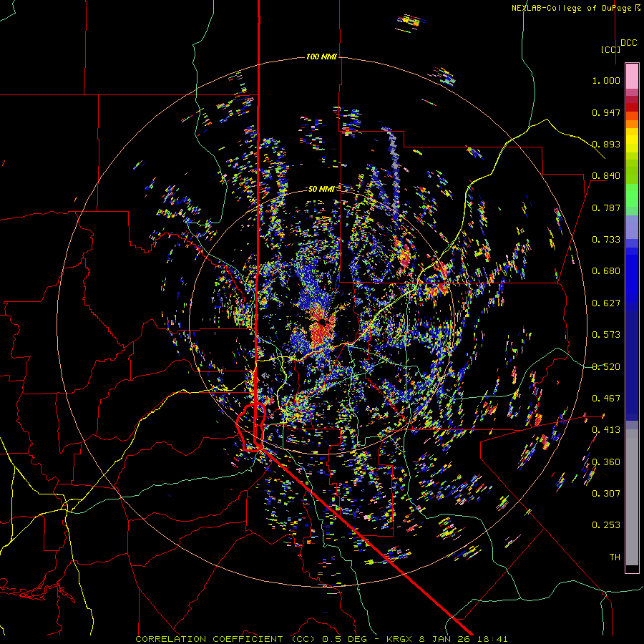This screenshot has width=644, height=644.
Task: Click the [CC] label above the scale
Action: tap(610, 49)
